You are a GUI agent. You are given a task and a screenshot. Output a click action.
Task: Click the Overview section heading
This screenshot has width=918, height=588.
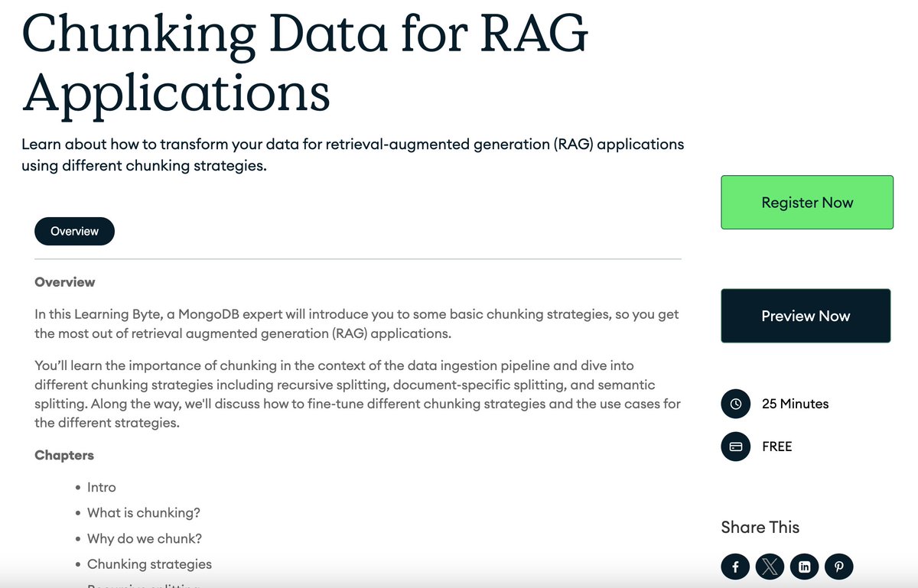click(x=64, y=281)
